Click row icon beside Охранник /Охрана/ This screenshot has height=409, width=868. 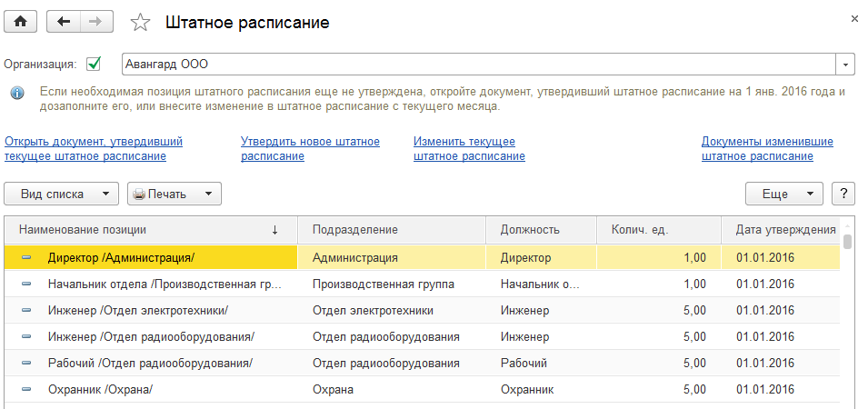(26, 389)
